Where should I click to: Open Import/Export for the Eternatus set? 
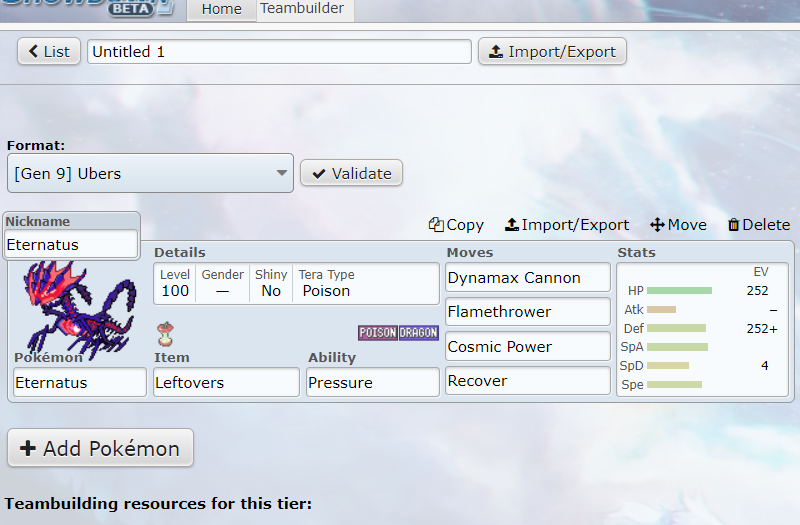[x=567, y=224]
